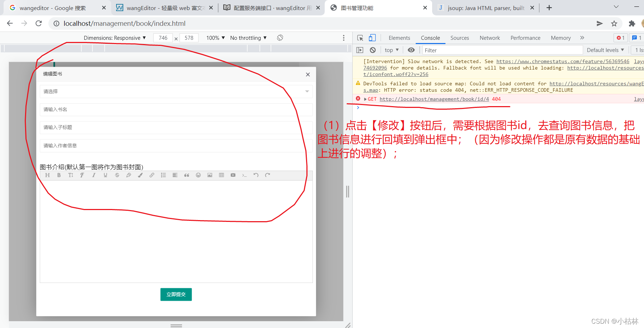Toggle italic formatting
The height and width of the screenshot is (328, 644).
[94, 175]
